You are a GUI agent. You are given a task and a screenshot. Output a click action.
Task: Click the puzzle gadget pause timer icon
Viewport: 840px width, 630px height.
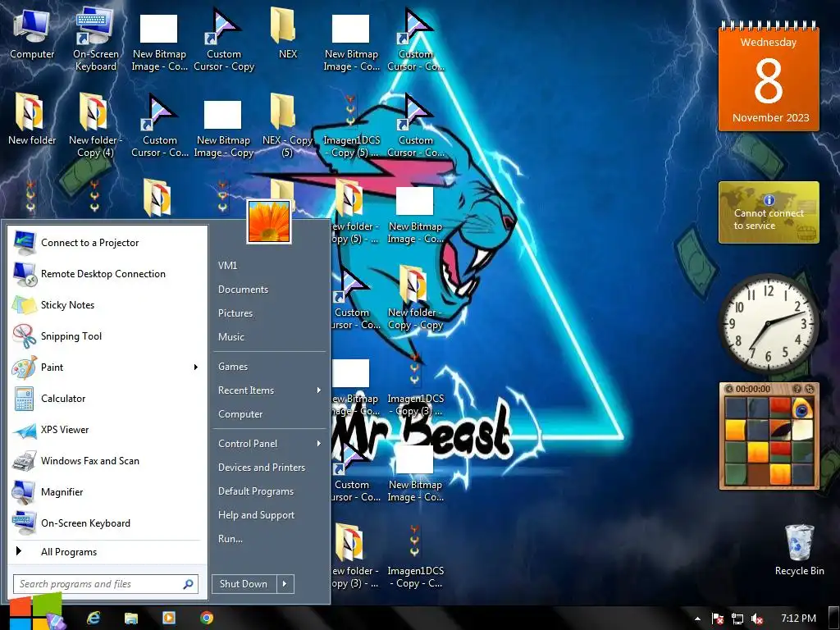pos(728,389)
